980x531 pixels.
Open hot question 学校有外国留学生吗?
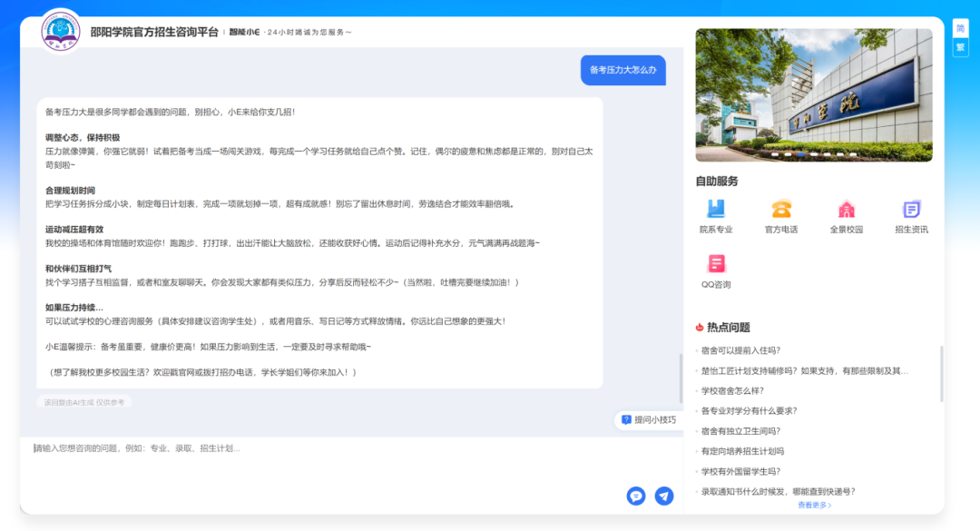[740, 471]
